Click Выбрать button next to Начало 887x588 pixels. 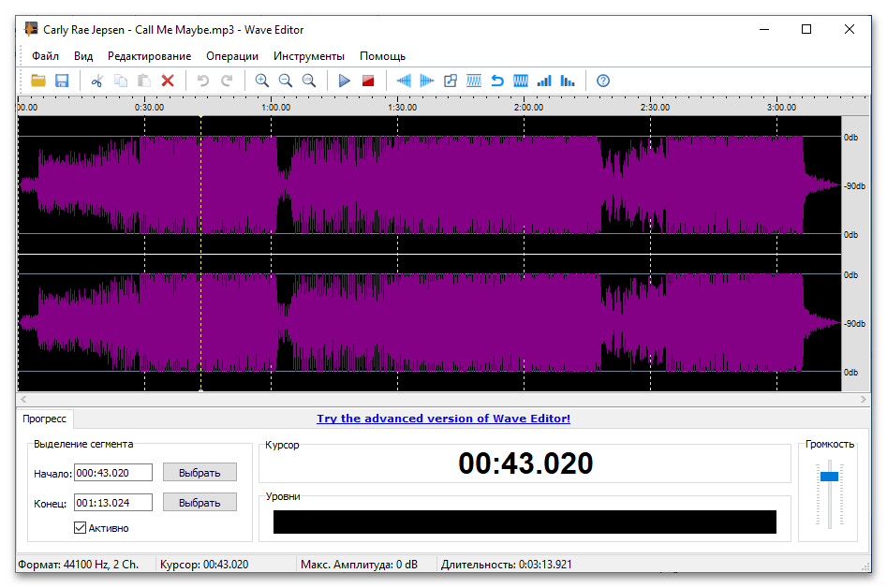click(x=200, y=473)
